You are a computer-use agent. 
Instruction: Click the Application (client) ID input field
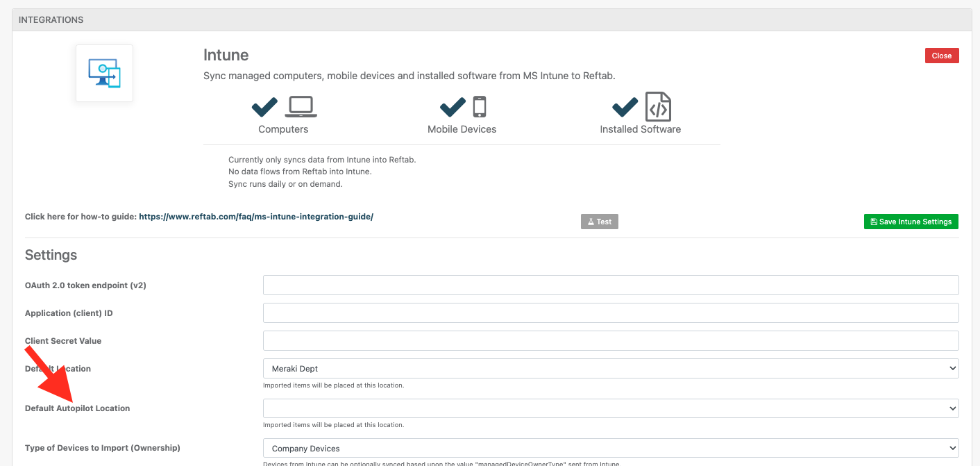[x=611, y=313]
